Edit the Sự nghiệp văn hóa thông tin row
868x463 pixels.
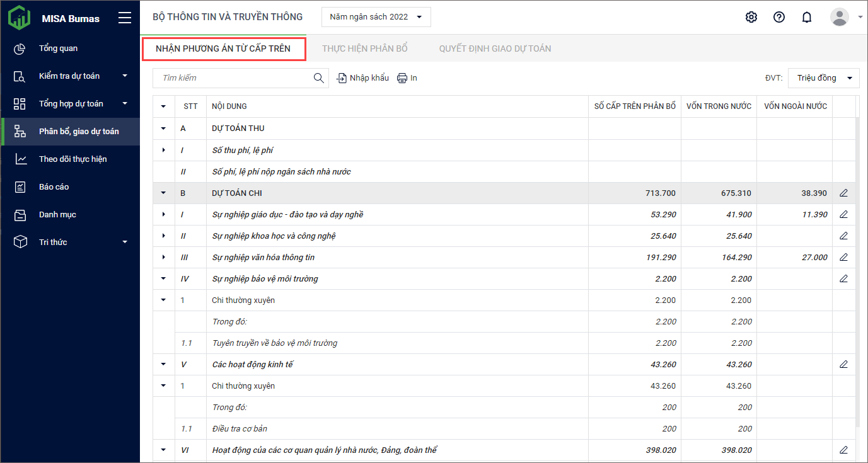pos(843,257)
